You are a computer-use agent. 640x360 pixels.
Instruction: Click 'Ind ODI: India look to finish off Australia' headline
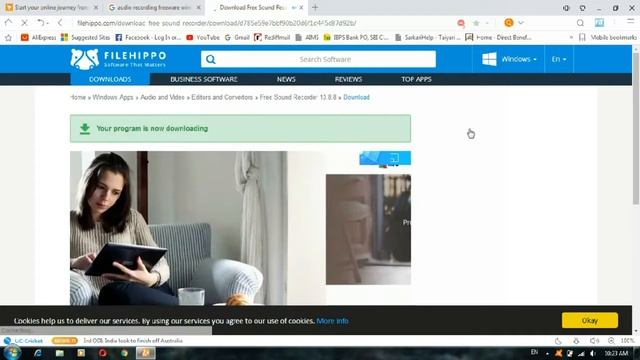[133, 340]
